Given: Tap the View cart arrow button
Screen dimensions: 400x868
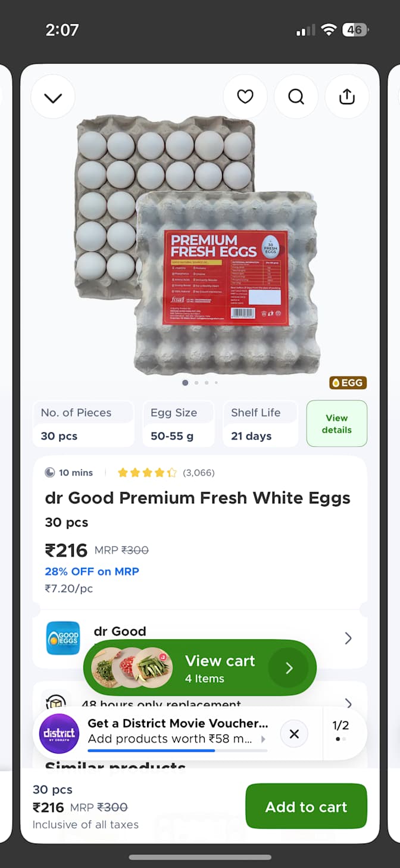Looking at the screenshot, I should pos(289,668).
